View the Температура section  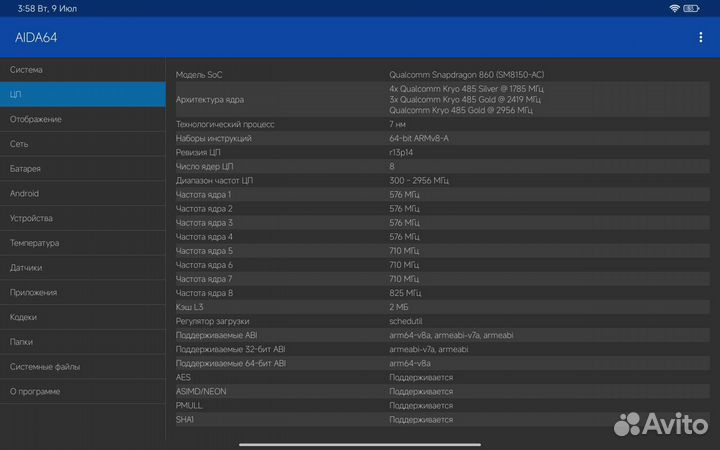82,243
